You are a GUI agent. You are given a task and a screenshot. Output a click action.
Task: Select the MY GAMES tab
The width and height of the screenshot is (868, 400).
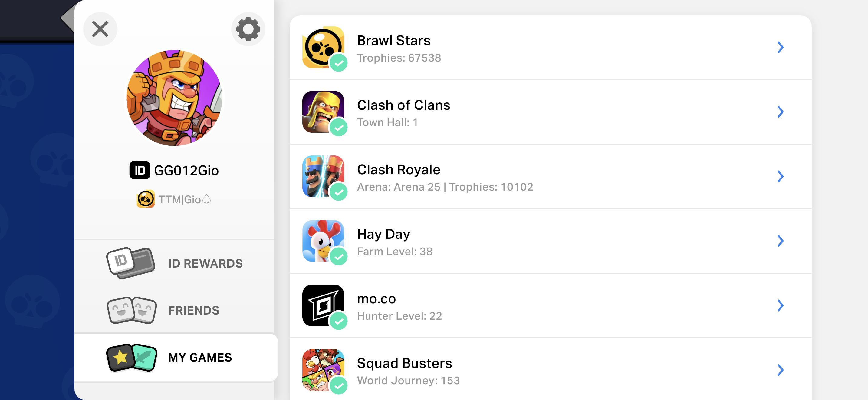[176, 358]
